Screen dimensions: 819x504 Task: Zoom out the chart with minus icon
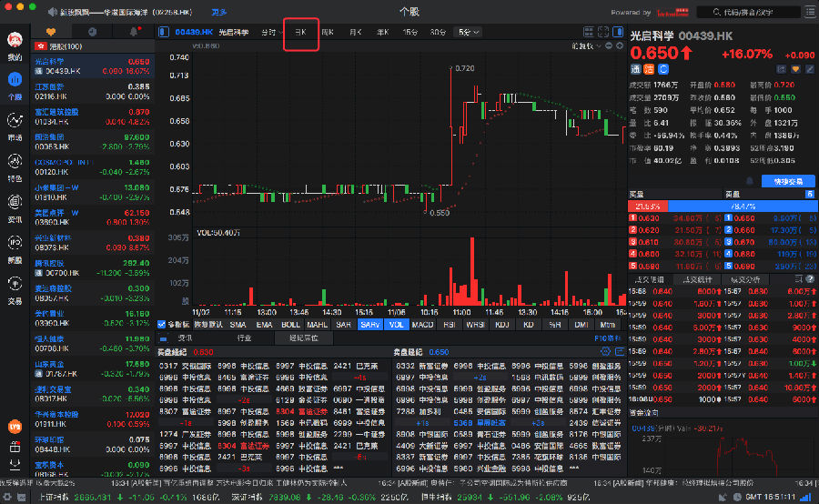click(x=609, y=46)
